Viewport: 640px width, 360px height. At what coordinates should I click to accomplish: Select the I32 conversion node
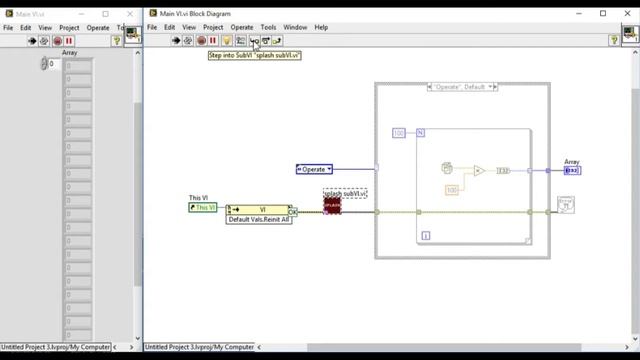tap(503, 171)
